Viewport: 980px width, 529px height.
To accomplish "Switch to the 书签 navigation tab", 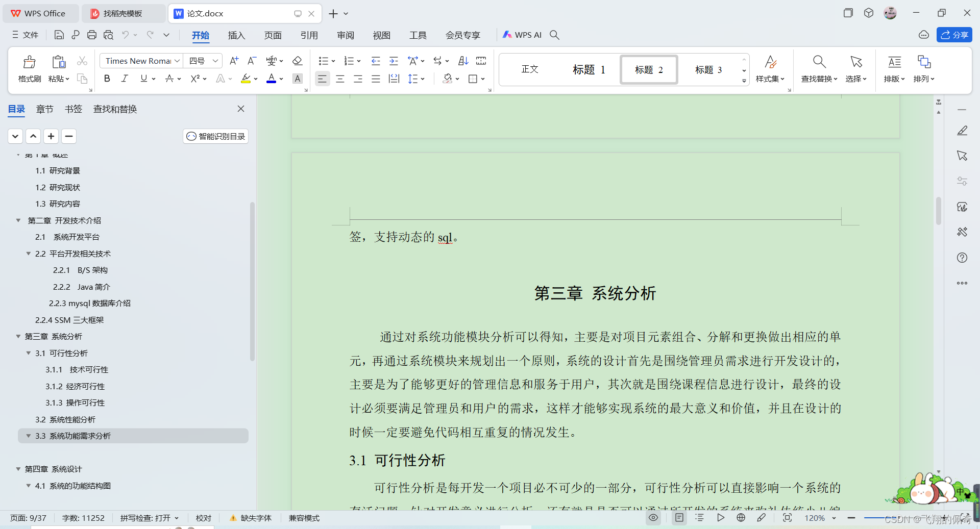I will coord(73,109).
